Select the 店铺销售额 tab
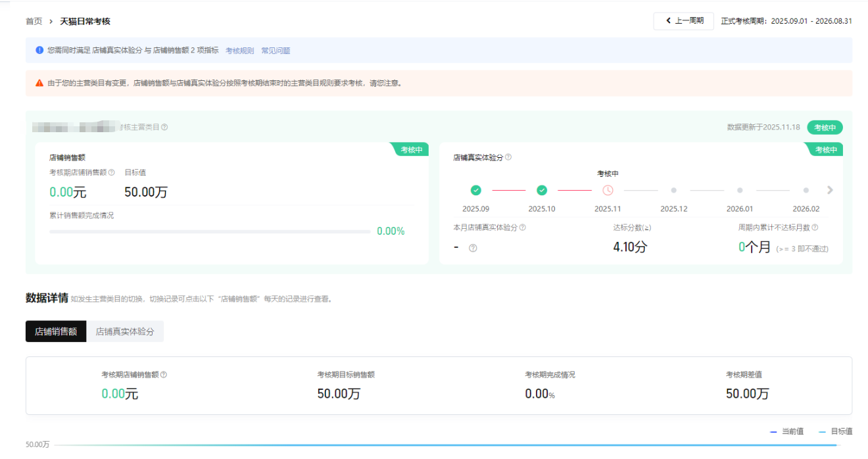 [x=56, y=332]
